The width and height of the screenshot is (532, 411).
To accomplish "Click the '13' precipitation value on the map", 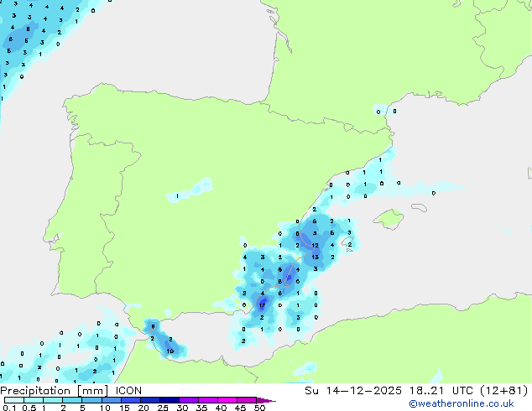I will pyautogui.click(x=316, y=257).
